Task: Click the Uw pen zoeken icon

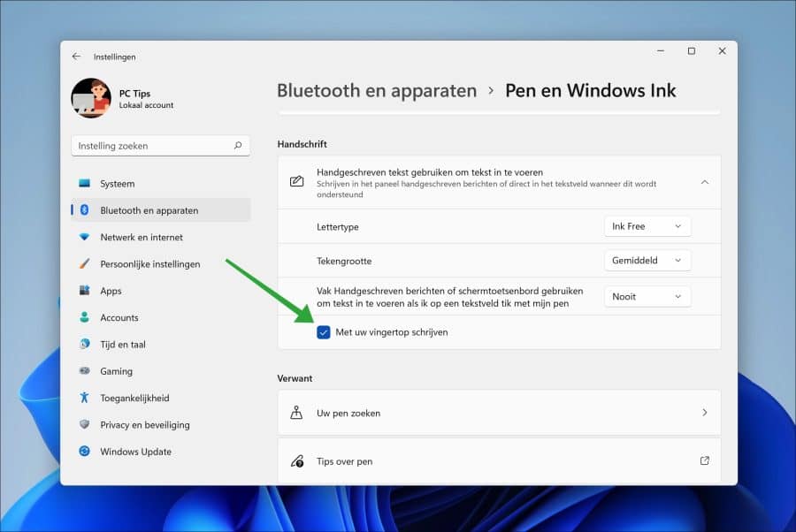Action: [296, 413]
